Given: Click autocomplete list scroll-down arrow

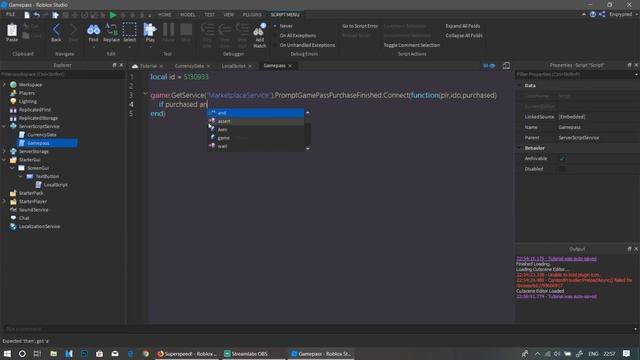Looking at the screenshot, I should tap(308, 149).
